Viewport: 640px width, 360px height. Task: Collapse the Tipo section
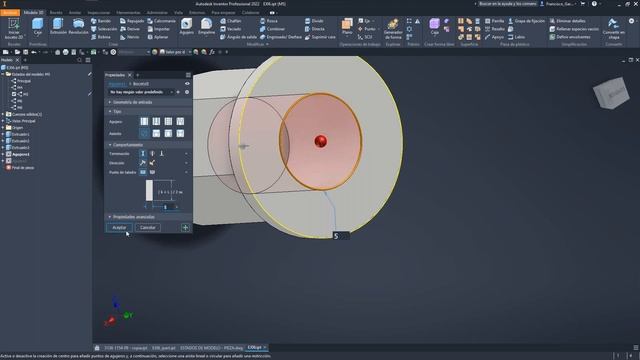pyautogui.click(x=110, y=111)
